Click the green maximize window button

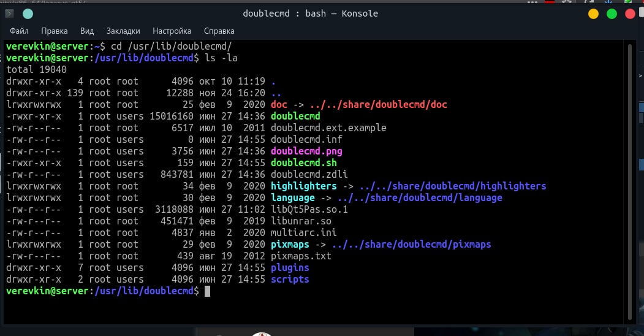click(x=612, y=14)
